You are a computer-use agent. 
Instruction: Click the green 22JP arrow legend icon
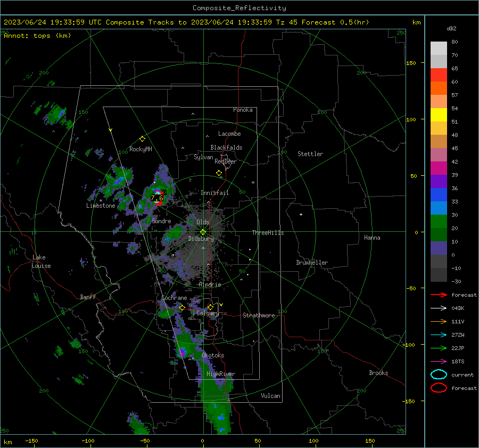[x=439, y=348]
